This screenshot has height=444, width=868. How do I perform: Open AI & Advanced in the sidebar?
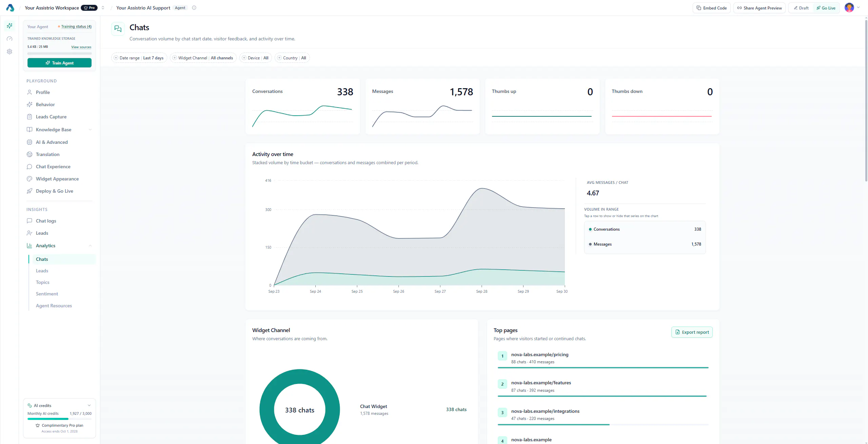click(x=59, y=142)
